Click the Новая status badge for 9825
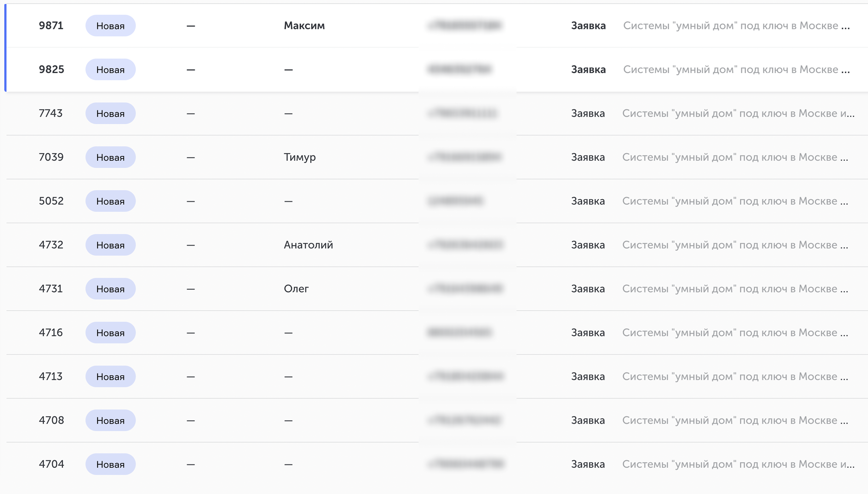 pyautogui.click(x=111, y=69)
